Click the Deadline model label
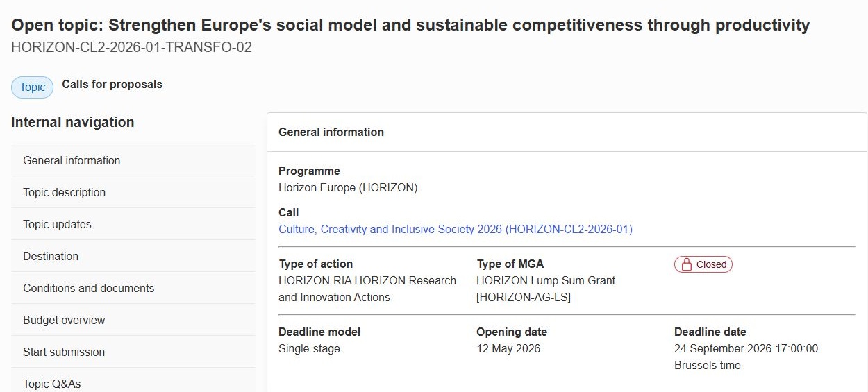The width and height of the screenshot is (868, 392). pos(319,332)
